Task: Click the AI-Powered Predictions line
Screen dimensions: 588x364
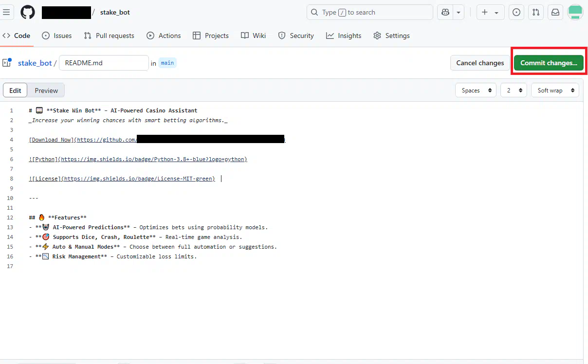Action: coord(148,227)
